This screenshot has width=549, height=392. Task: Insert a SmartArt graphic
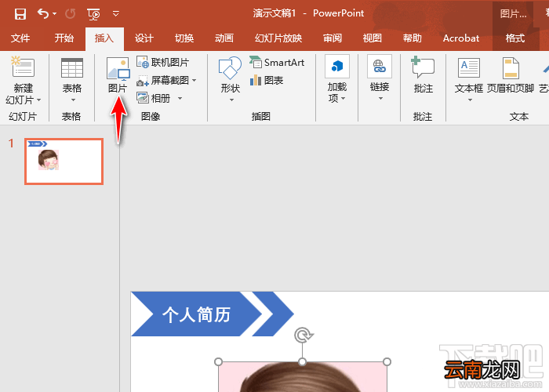[277, 62]
